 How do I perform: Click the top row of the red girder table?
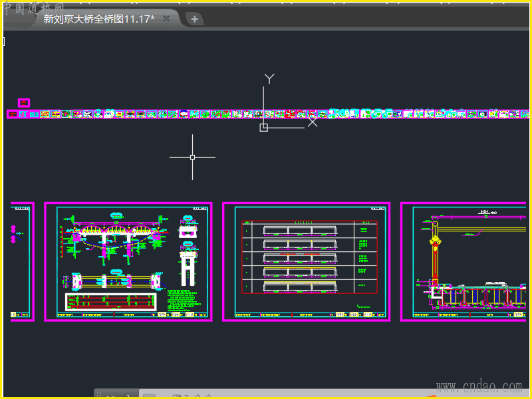coord(309,230)
